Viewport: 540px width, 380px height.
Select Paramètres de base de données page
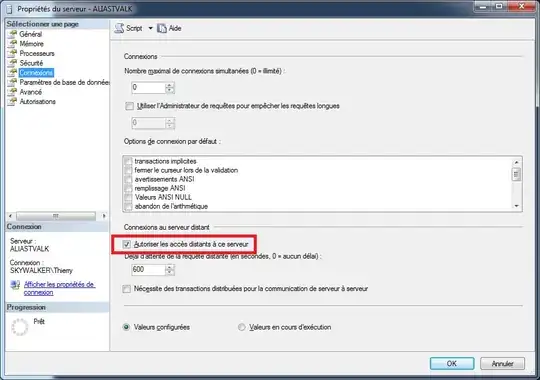[64, 82]
